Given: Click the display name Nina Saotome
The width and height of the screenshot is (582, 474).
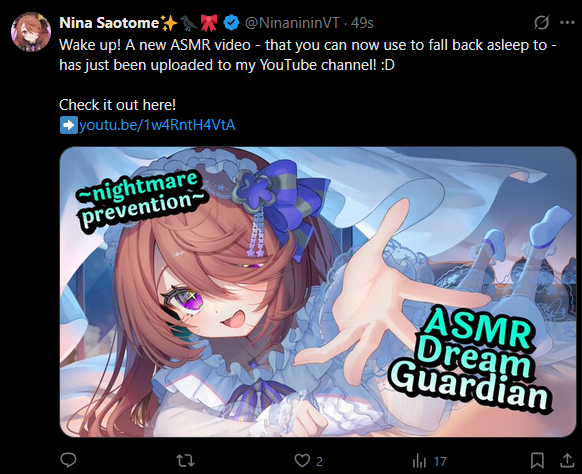Looking at the screenshot, I should point(109,23).
